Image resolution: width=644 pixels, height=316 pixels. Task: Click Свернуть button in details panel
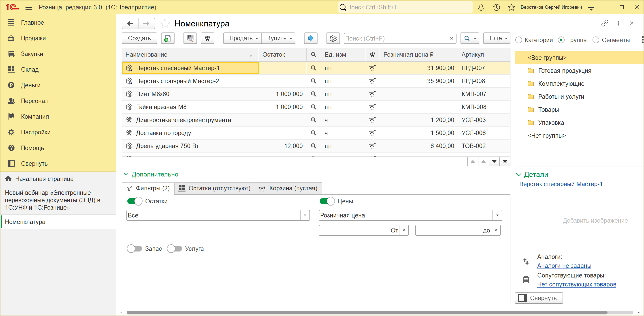click(539, 298)
